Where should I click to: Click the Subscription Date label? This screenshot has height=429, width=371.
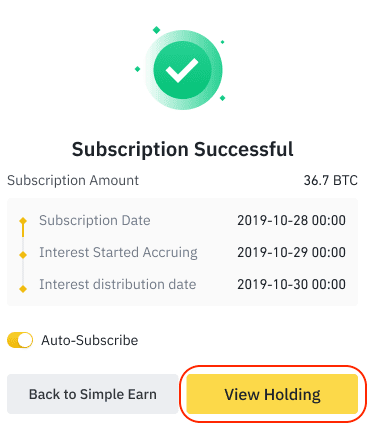click(x=95, y=220)
